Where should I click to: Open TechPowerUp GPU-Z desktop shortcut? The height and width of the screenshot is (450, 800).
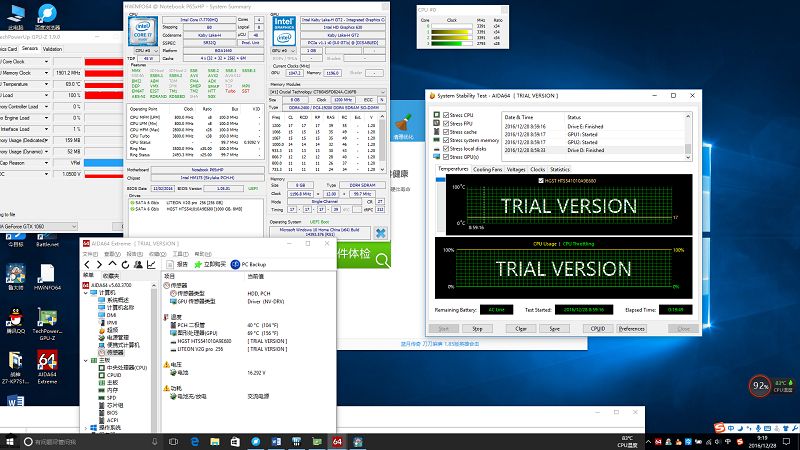click(x=47, y=323)
